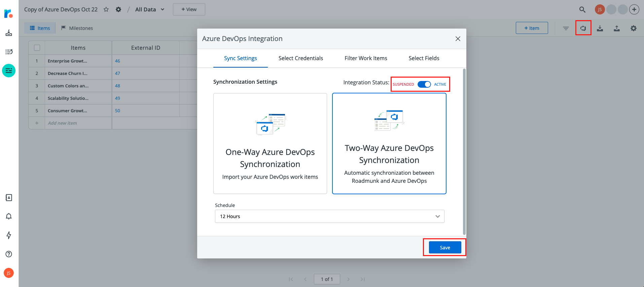Open the Schedule 12 Hours dropdown
The height and width of the screenshot is (287, 644).
point(330,216)
